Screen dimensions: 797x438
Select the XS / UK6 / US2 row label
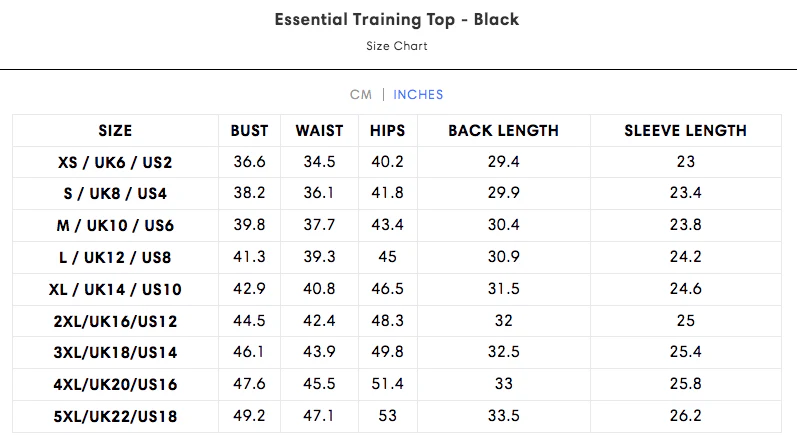[x=115, y=162]
